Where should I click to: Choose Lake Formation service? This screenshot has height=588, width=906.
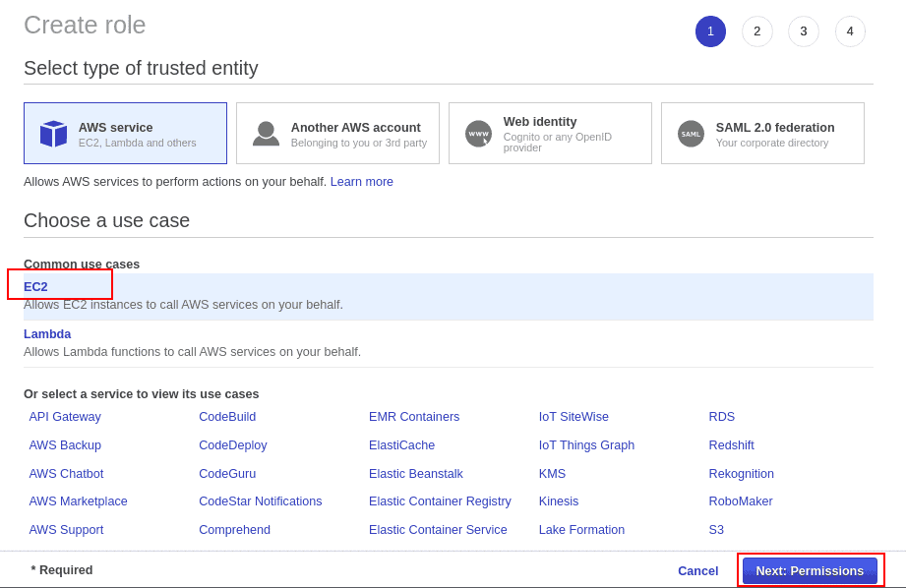pyautogui.click(x=581, y=529)
